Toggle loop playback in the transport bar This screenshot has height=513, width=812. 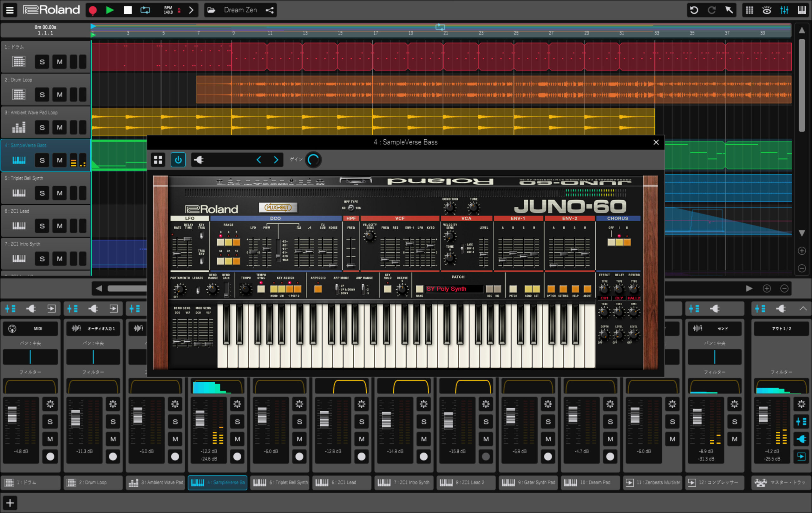[145, 10]
